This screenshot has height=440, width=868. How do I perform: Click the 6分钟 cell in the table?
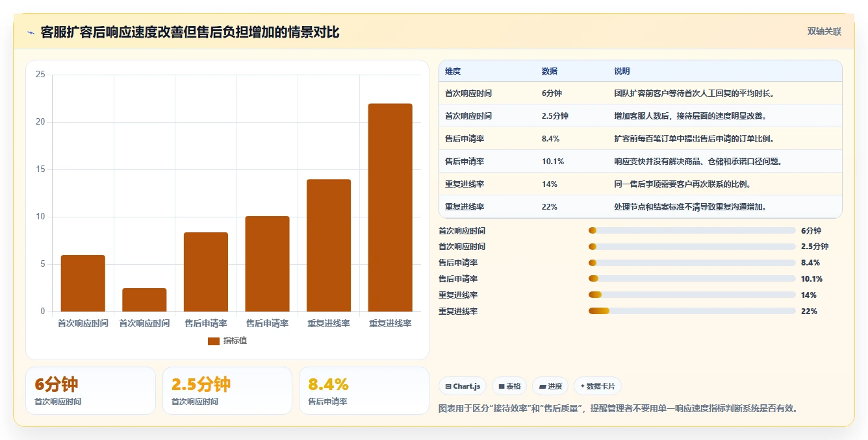coord(552,93)
